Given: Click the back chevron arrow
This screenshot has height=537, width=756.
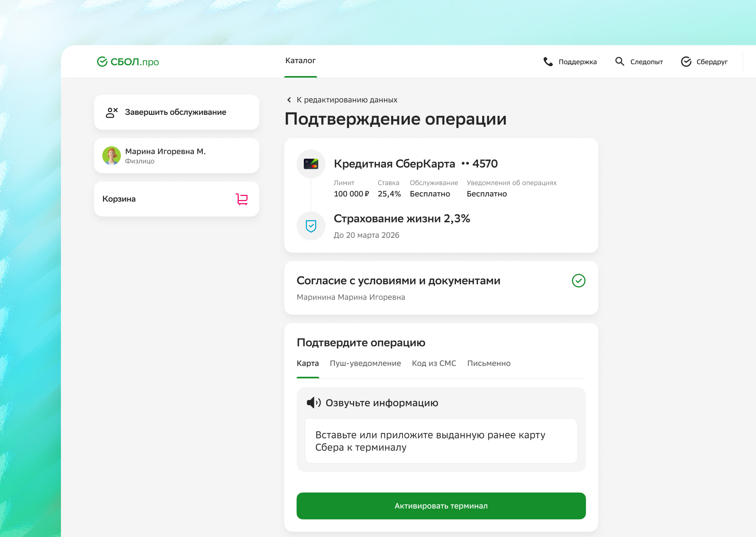Looking at the screenshot, I should 289,100.
